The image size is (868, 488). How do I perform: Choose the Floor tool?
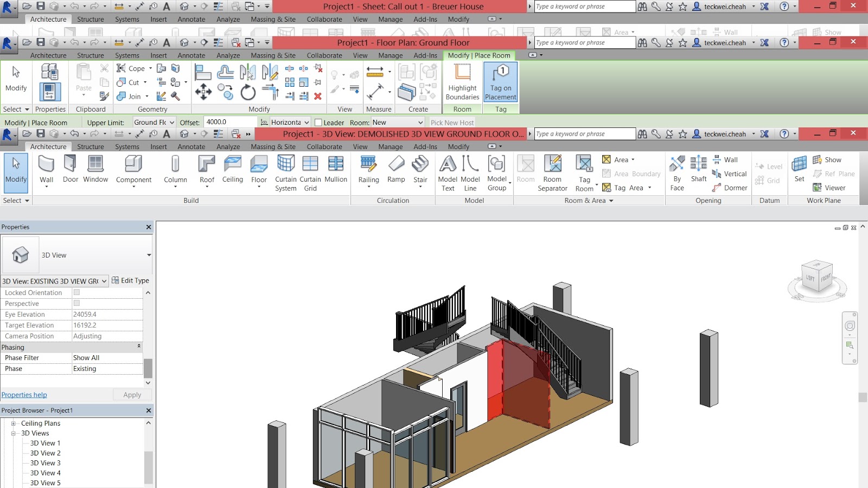(x=259, y=171)
